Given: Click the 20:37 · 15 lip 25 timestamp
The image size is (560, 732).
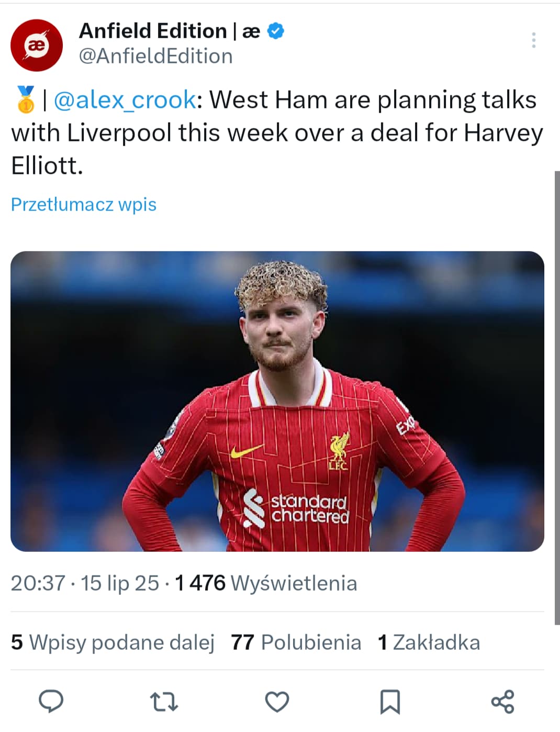Looking at the screenshot, I should pyautogui.click(x=85, y=583).
